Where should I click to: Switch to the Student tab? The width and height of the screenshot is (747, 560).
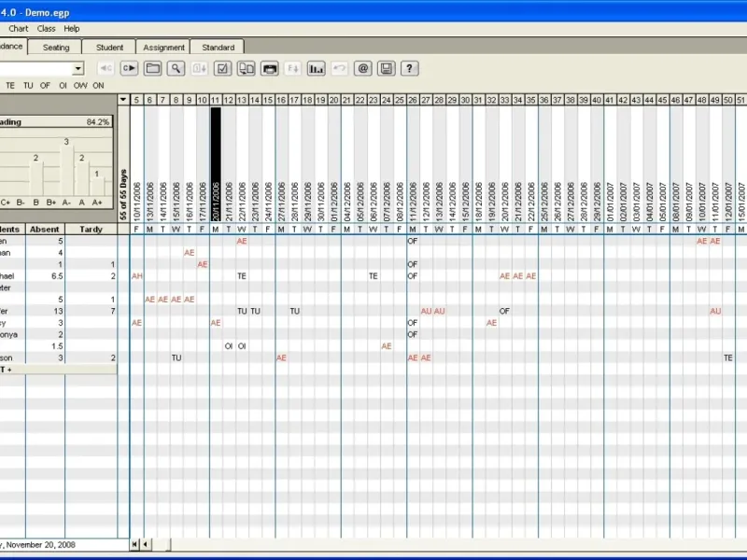pyautogui.click(x=109, y=48)
